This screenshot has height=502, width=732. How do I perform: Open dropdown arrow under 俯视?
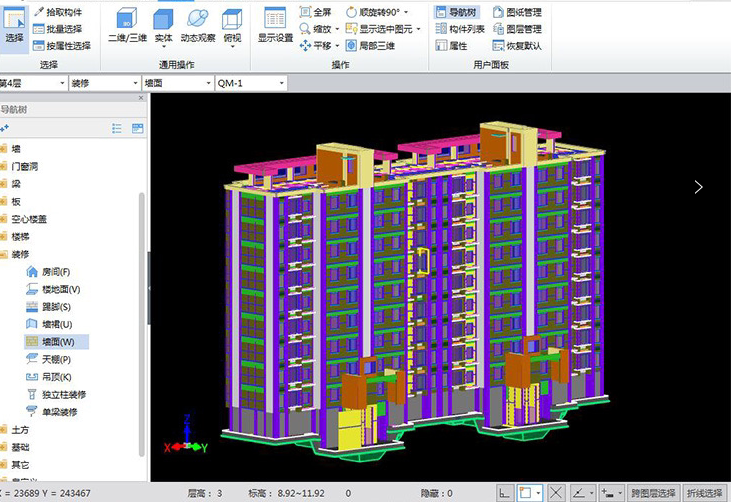click(232, 47)
